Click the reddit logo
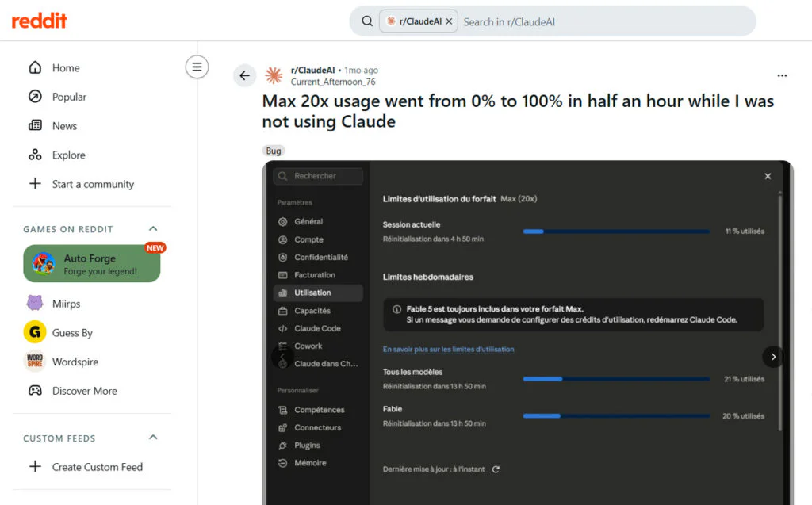Image resolution: width=812 pixels, height=505 pixels. tap(40, 21)
